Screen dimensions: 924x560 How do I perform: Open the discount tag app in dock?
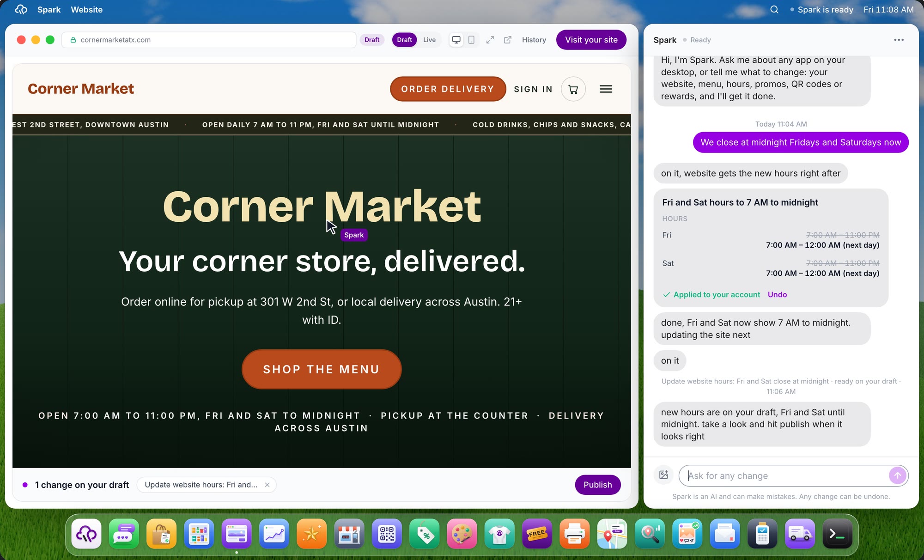coord(425,534)
